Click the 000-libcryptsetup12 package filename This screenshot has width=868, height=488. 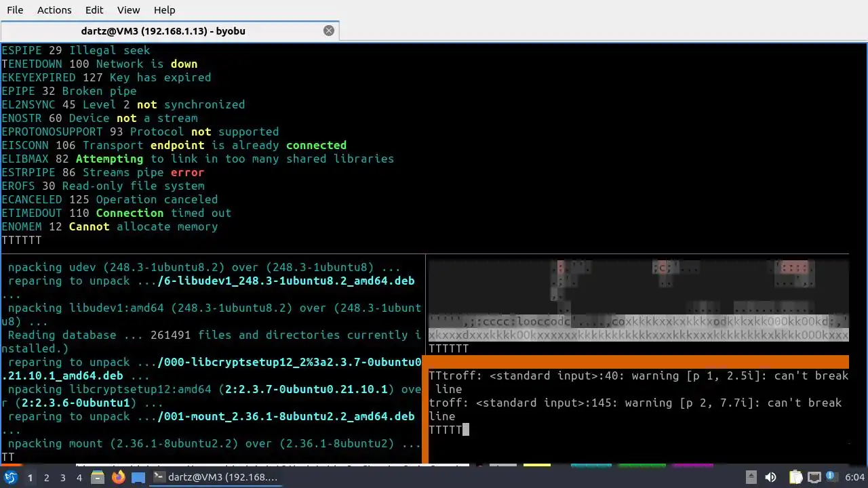212,369
